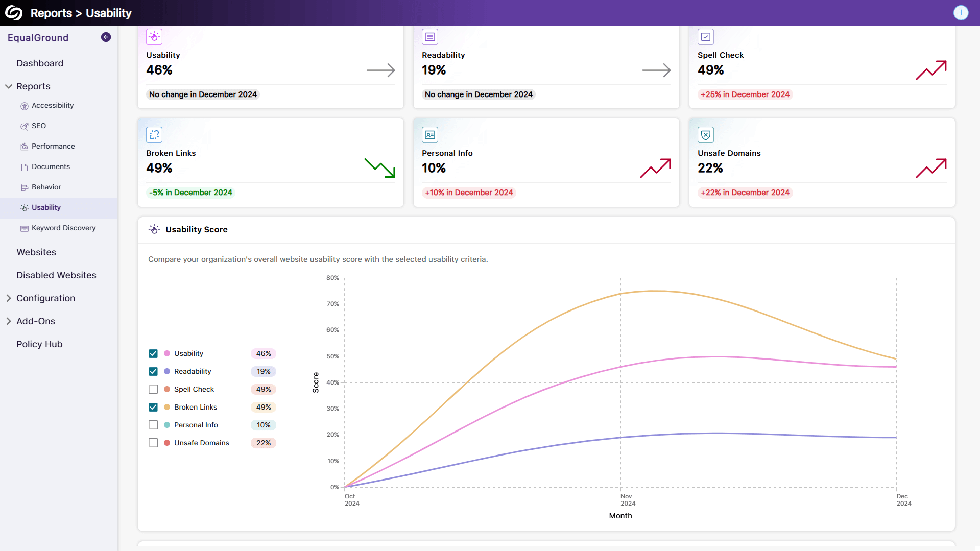This screenshot has height=551, width=980.
Task: Open the user profile avatar
Action: click(961, 13)
